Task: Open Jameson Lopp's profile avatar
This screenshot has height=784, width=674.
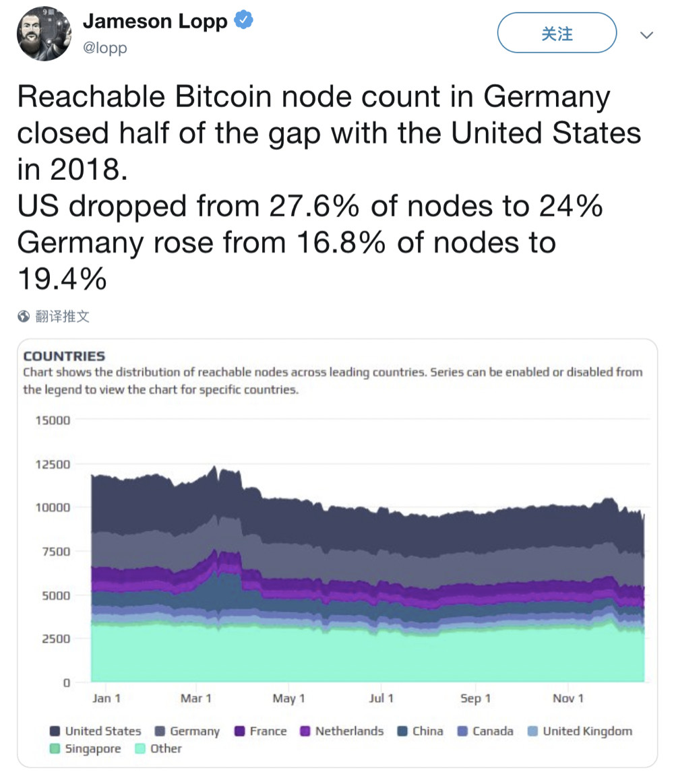Action: tap(44, 34)
